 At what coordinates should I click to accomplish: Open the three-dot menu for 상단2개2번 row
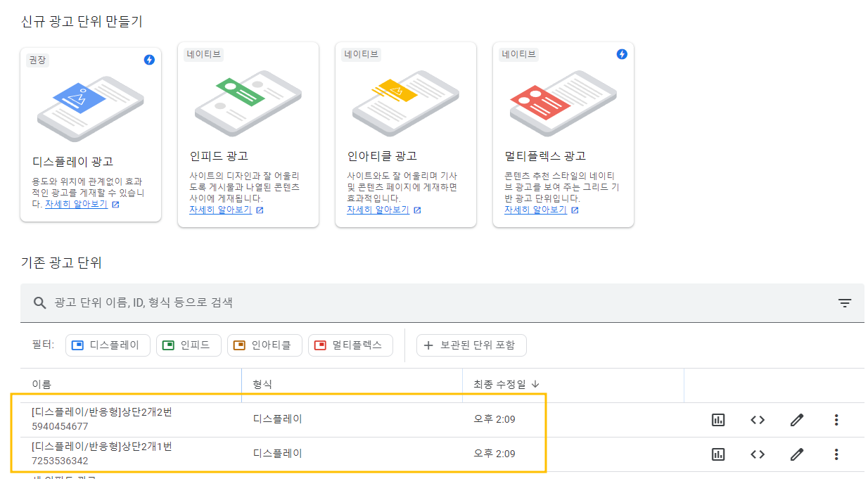(836, 419)
